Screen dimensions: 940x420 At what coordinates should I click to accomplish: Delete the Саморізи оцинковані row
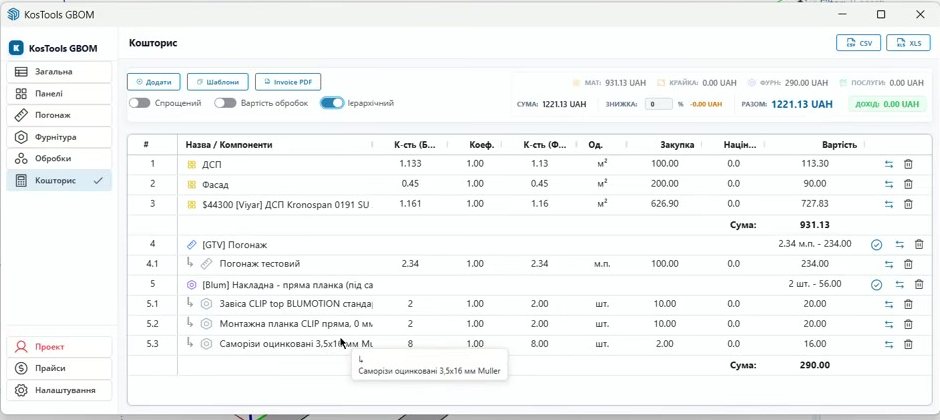pos(908,345)
